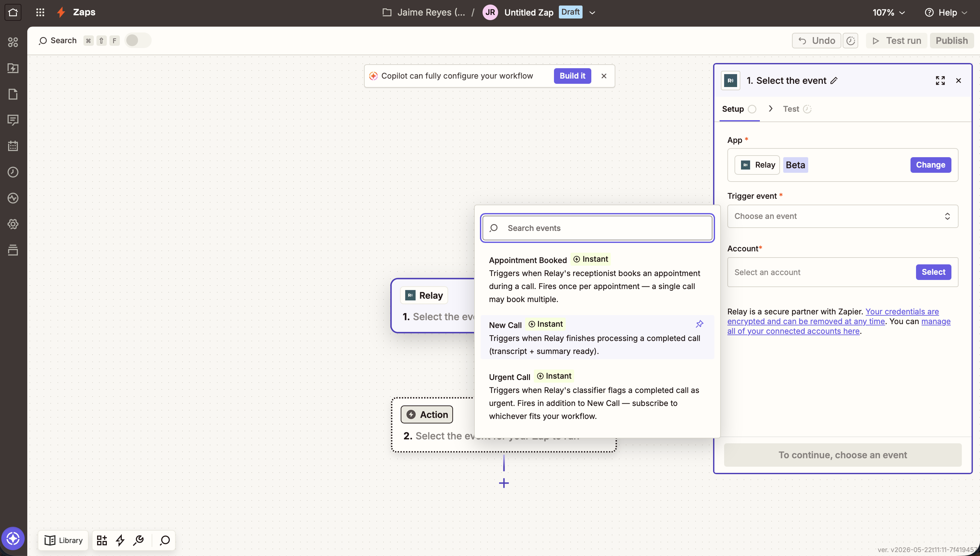
Task: Open the comments icon in sidebar
Action: 13,120
